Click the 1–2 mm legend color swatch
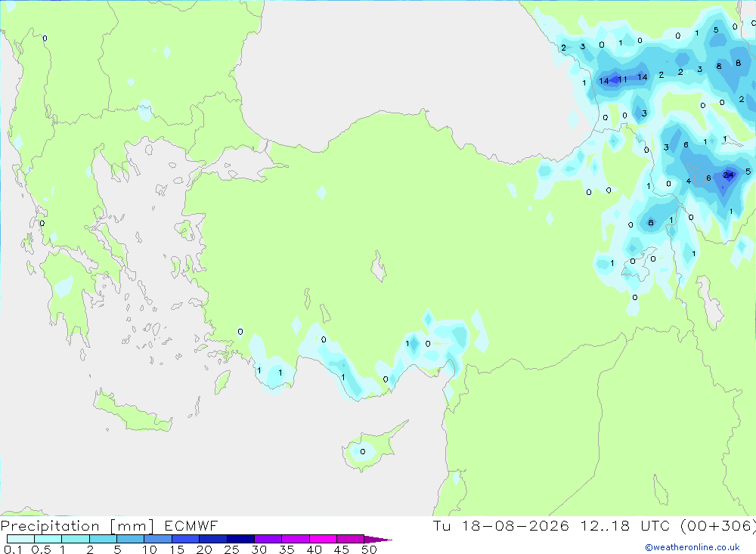Image resolution: width=756 pixels, height=554 pixels. pyautogui.click(x=76, y=539)
